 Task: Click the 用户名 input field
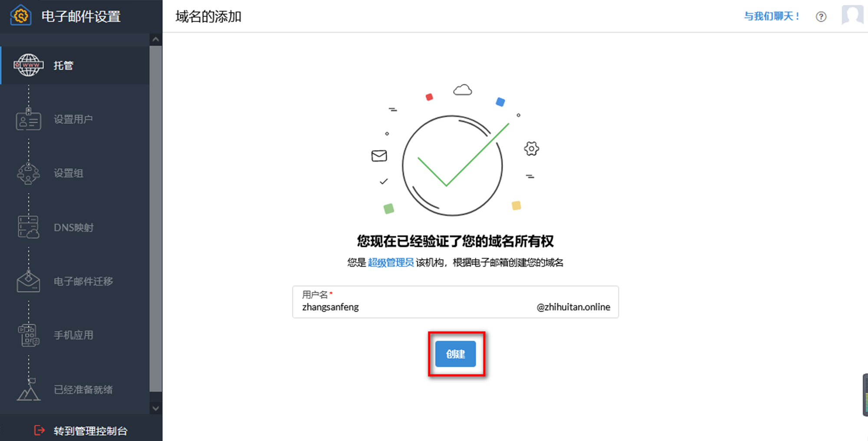point(455,302)
